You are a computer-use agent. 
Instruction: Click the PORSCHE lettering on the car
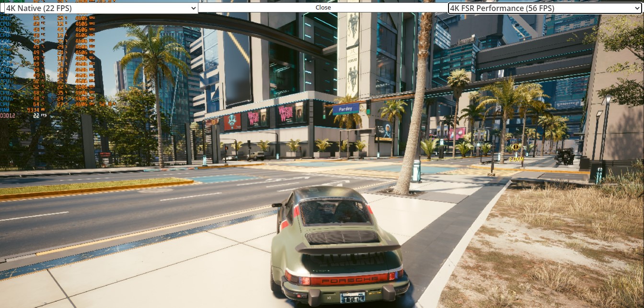coord(342,279)
